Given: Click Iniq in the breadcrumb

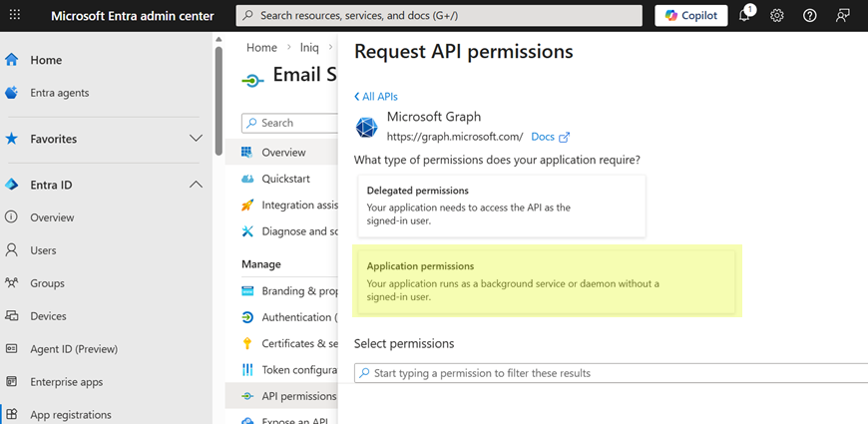Looking at the screenshot, I should point(309,48).
